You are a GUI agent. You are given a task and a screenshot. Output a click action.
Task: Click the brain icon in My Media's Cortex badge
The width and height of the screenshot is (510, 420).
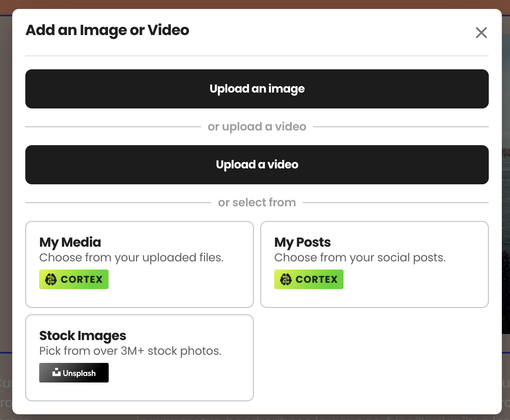click(51, 279)
